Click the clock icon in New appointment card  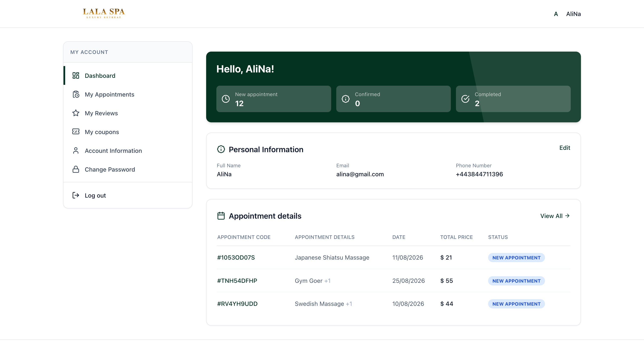click(226, 99)
